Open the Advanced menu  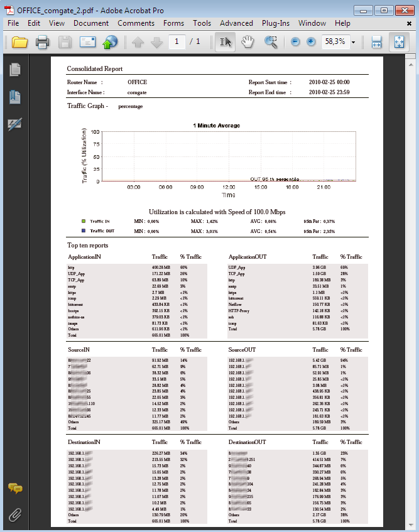click(x=236, y=23)
